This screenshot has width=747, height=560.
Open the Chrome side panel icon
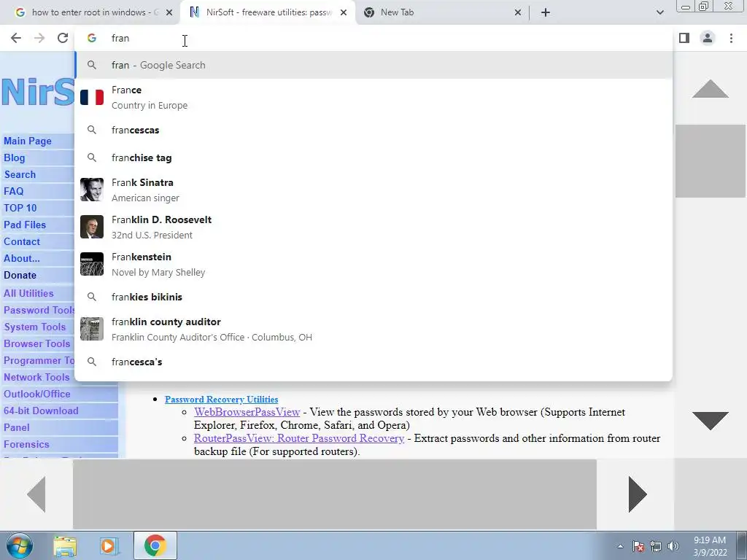(684, 38)
